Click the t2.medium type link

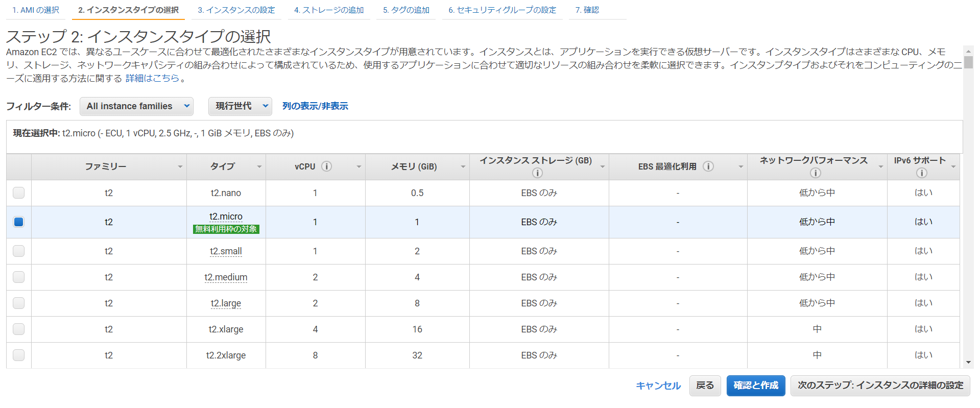click(226, 277)
